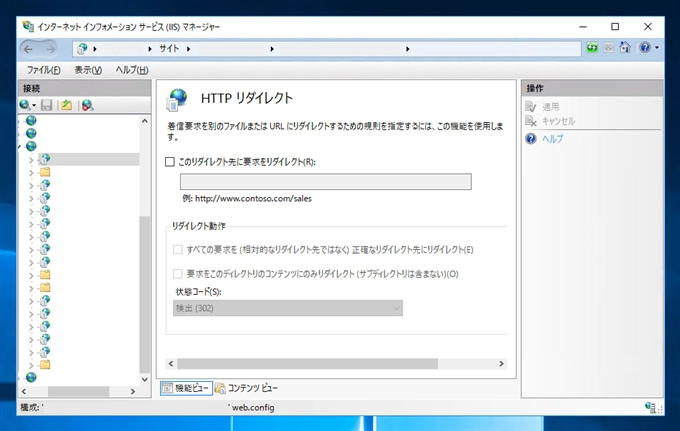
Task: Click the blue help icon beside ヘルプ link
Action: (531, 139)
